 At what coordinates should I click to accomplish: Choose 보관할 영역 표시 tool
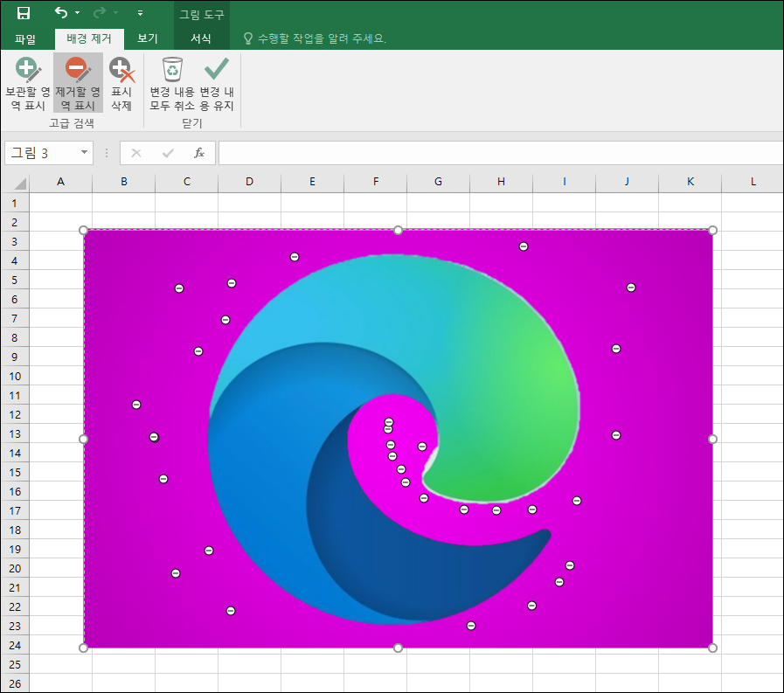click(28, 84)
